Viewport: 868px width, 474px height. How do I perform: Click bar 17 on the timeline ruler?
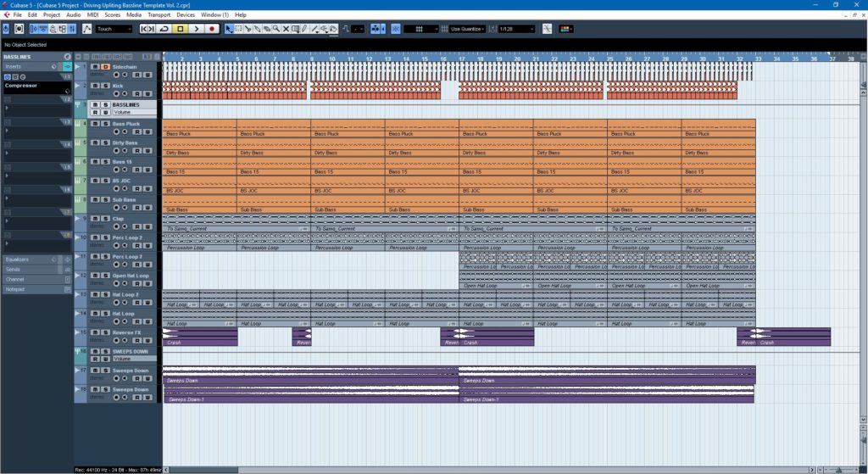coord(463,58)
